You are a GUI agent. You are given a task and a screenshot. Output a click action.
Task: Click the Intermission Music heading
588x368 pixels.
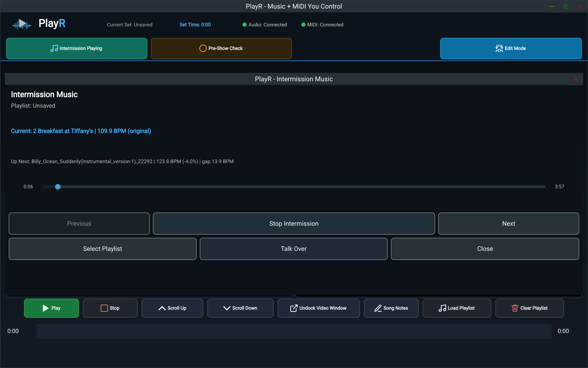[44, 94]
